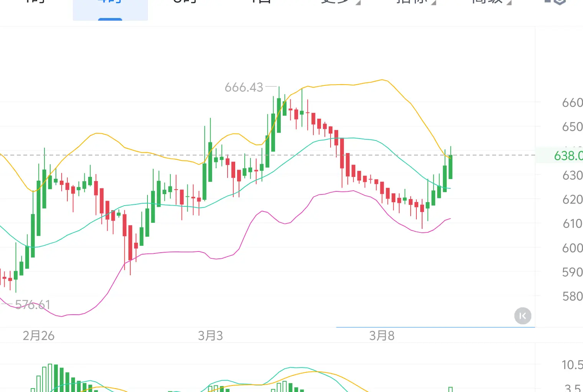The image size is (583, 392).
Task: Click the jump-to-latest candle arrow button
Action: pos(522,316)
